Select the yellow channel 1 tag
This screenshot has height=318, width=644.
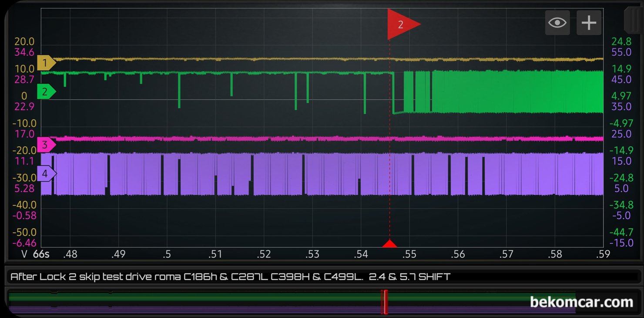pos(46,63)
